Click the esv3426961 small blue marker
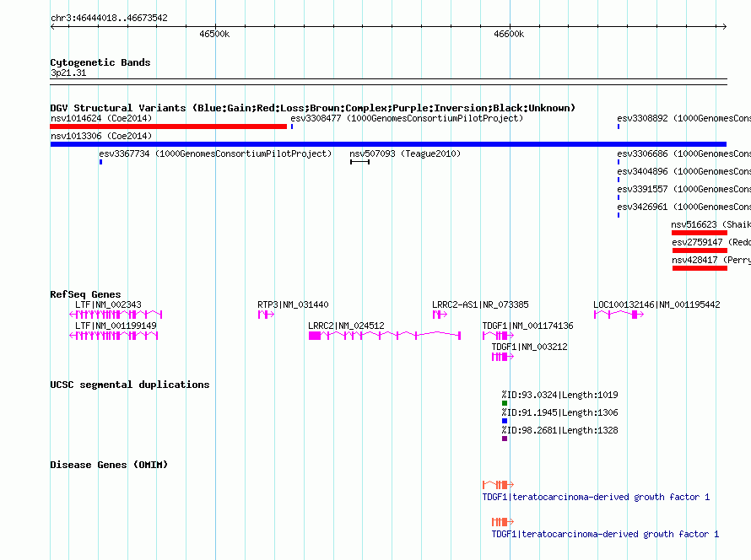Viewport: 751px width, 560px height. click(619, 215)
